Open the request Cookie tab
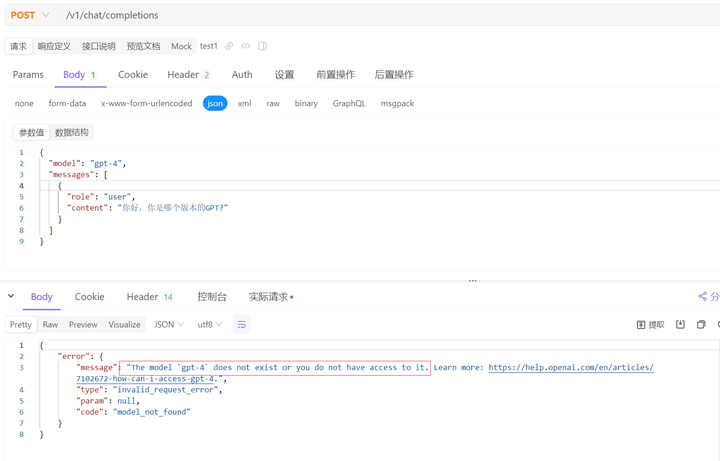Image resolution: width=720 pixels, height=461 pixels. pyautogui.click(x=133, y=74)
